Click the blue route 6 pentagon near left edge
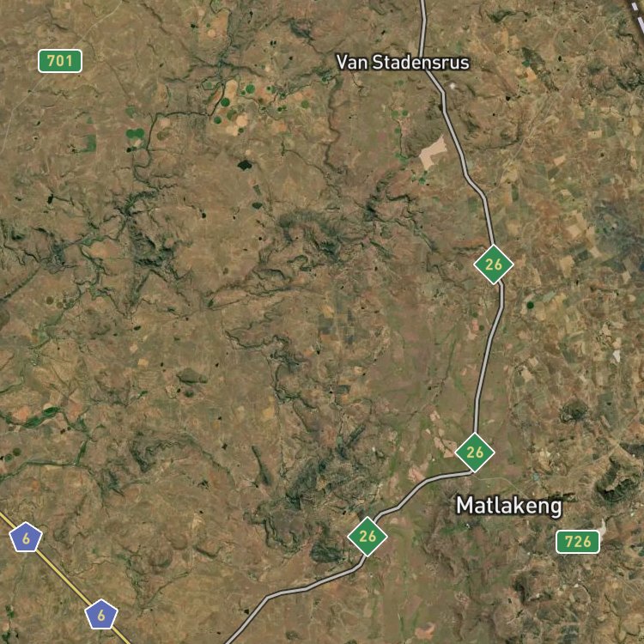 pyautogui.click(x=26, y=538)
